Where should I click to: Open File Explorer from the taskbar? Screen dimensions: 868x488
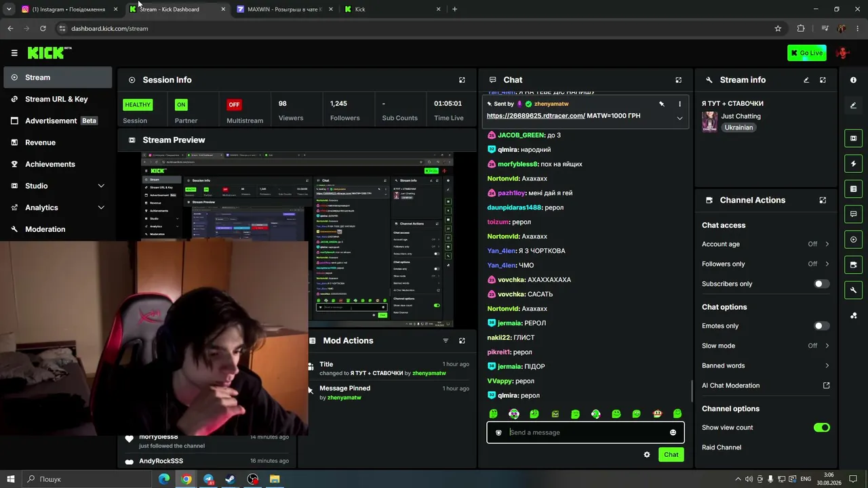(275, 479)
